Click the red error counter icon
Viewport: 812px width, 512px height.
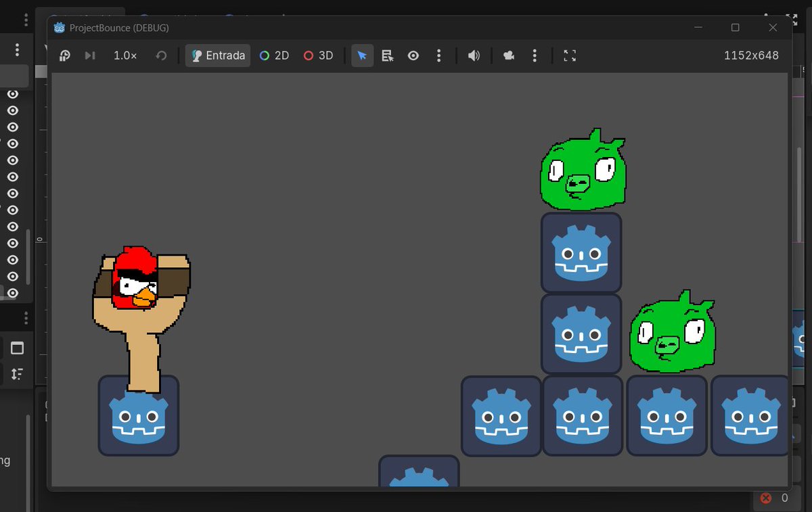[x=766, y=498]
